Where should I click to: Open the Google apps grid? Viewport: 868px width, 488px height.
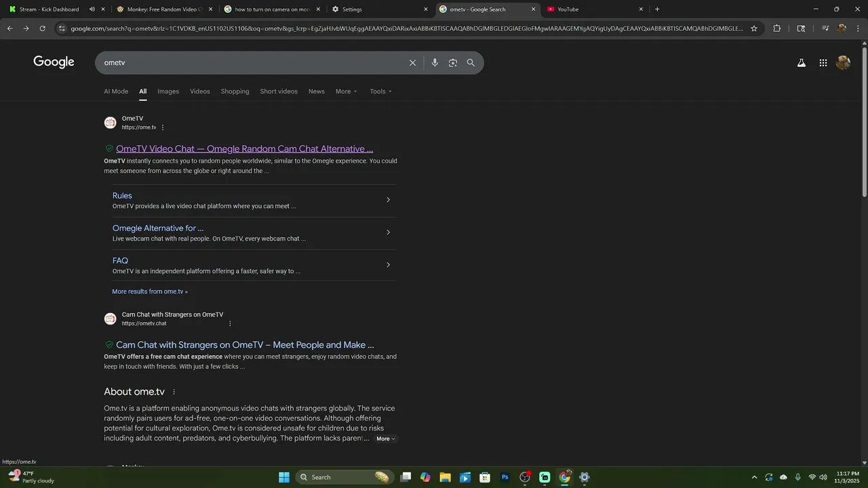(823, 62)
